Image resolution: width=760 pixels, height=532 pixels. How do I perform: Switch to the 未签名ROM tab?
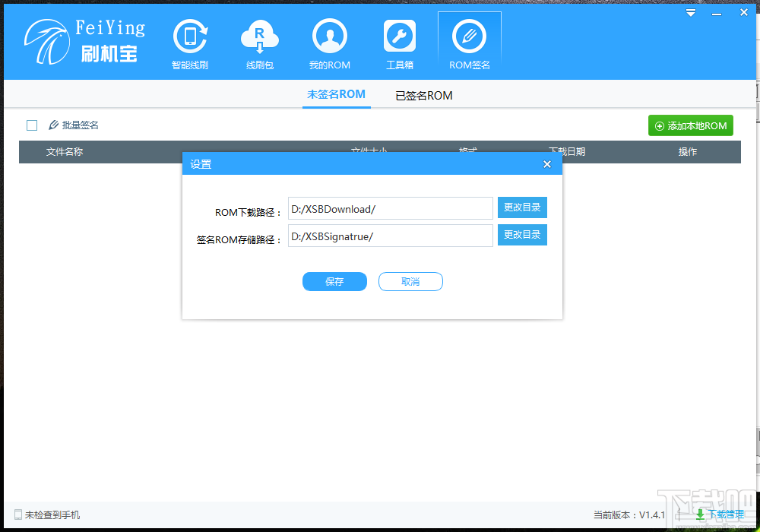tap(337, 94)
